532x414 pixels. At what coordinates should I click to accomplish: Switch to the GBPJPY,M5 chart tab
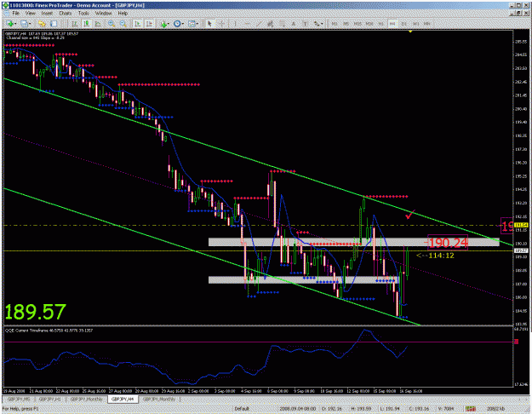coord(20,400)
